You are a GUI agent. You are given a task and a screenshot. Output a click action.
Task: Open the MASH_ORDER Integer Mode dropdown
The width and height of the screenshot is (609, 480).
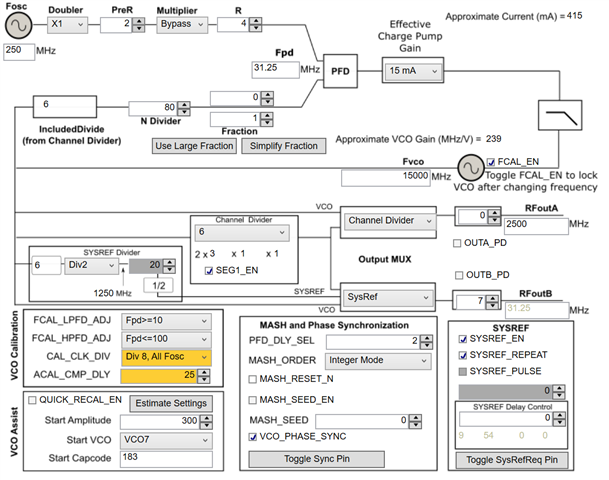tap(378, 361)
